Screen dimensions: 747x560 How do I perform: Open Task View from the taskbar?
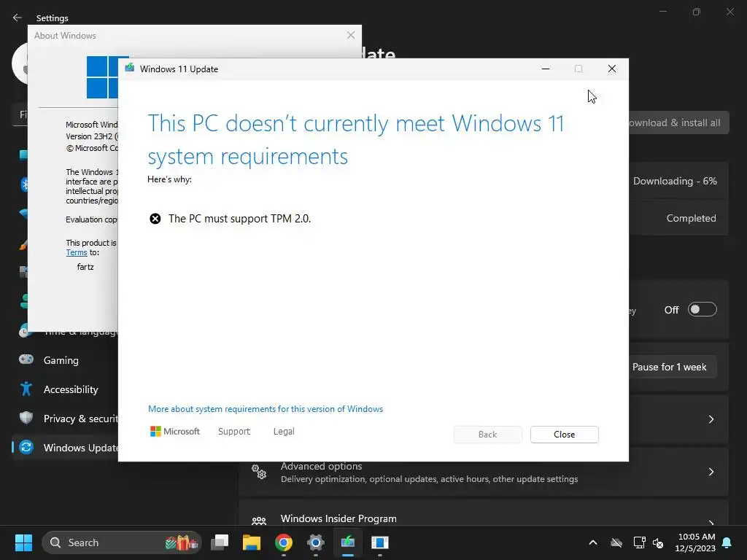[x=220, y=542]
